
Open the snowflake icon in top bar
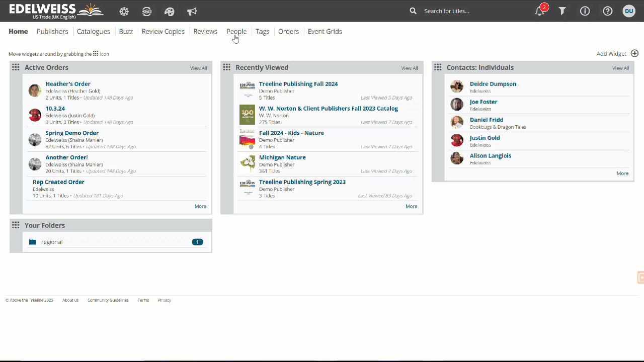[124, 11]
